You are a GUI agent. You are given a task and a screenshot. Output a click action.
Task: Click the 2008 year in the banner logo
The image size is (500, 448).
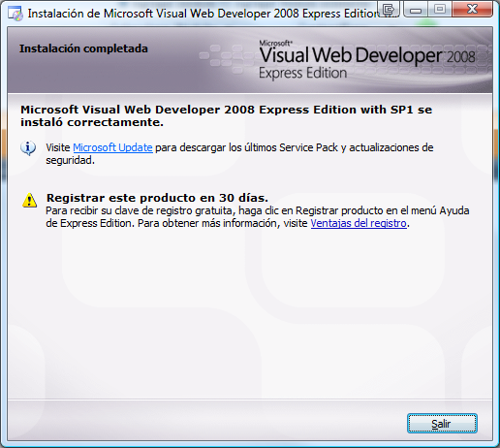(461, 57)
